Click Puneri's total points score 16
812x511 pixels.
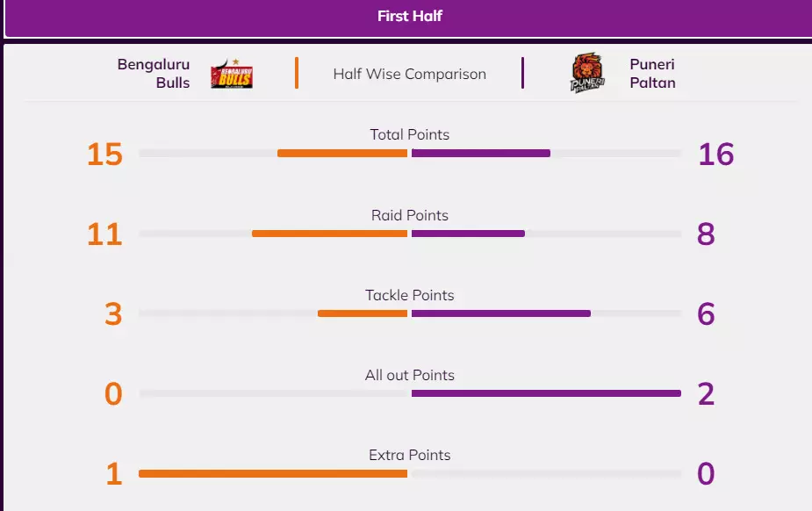click(715, 155)
